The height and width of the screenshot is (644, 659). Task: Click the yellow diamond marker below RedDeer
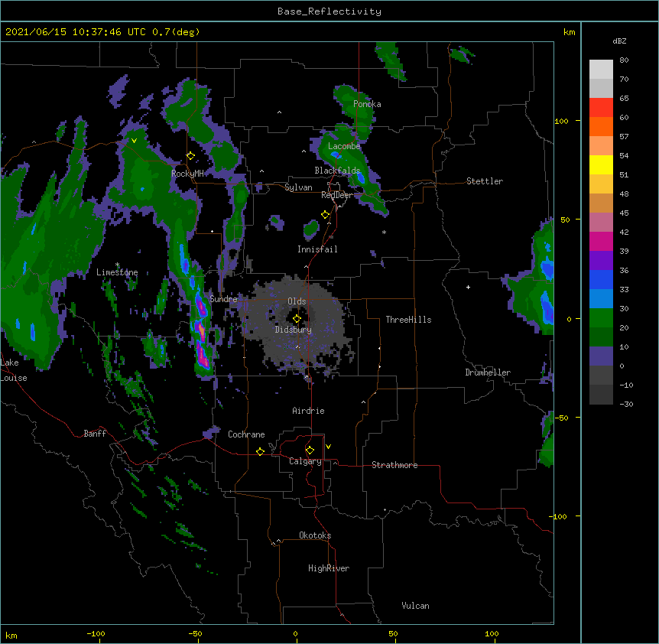click(x=325, y=215)
